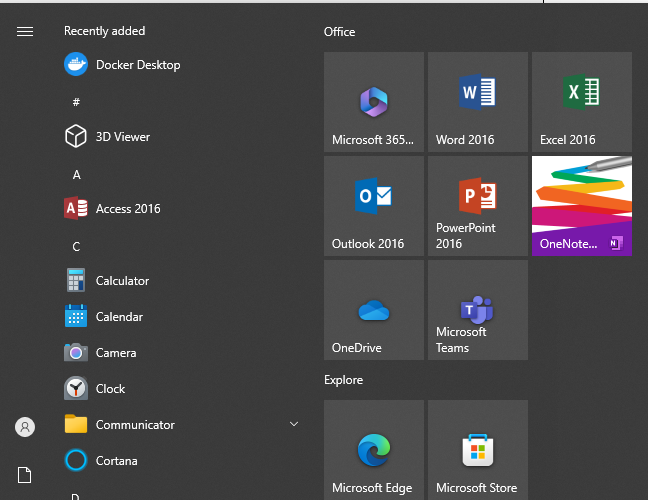Launch the Calendar app
This screenshot has width=648, height=500.
pyautogui.click(x=119, y=317)
